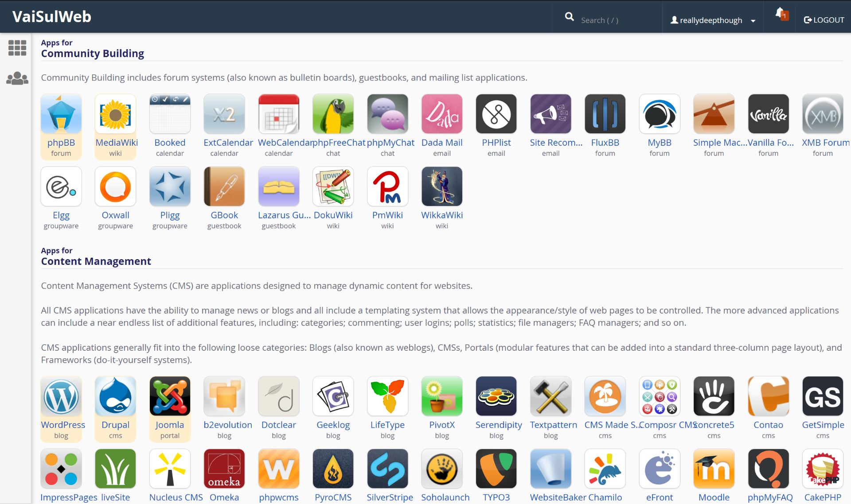The image size is (851, 504).
Task: Open the MediaWiki wiki application
Action: [115, 114]
